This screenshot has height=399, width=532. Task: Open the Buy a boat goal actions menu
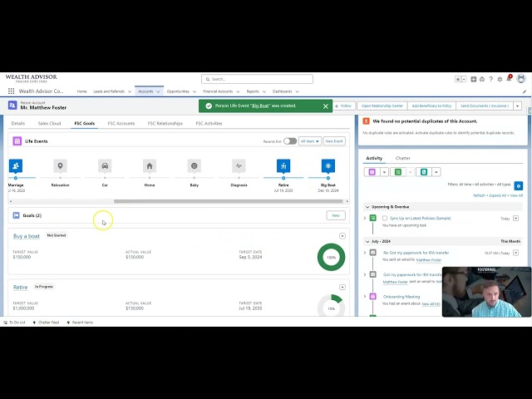(x=342, y=236)
